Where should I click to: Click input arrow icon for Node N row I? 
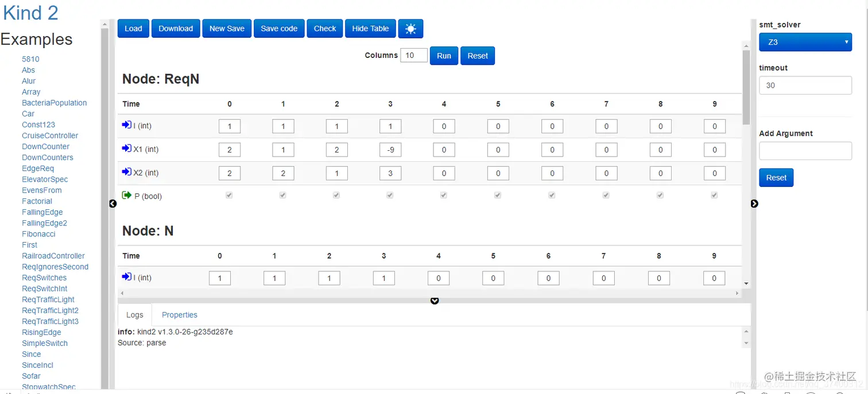127,277
